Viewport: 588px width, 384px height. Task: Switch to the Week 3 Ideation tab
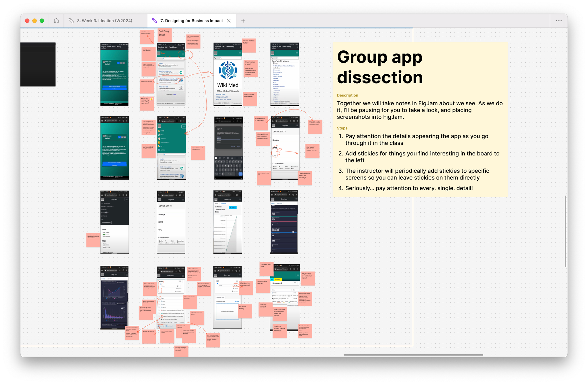(105, 20)
